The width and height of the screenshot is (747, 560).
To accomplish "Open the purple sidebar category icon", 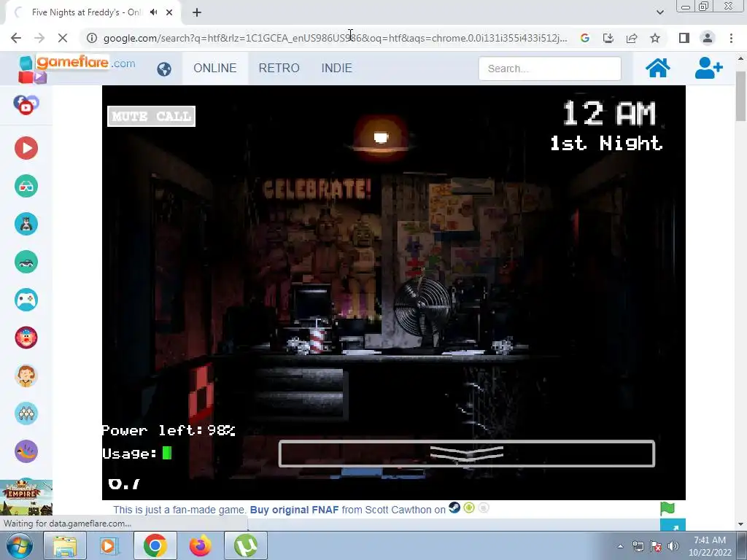I will [26, 451].
